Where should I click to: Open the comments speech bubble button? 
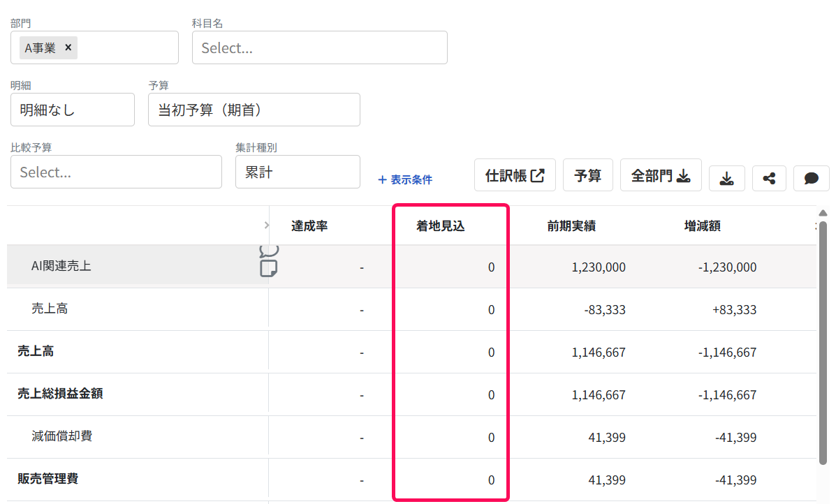tap(811, 178)
